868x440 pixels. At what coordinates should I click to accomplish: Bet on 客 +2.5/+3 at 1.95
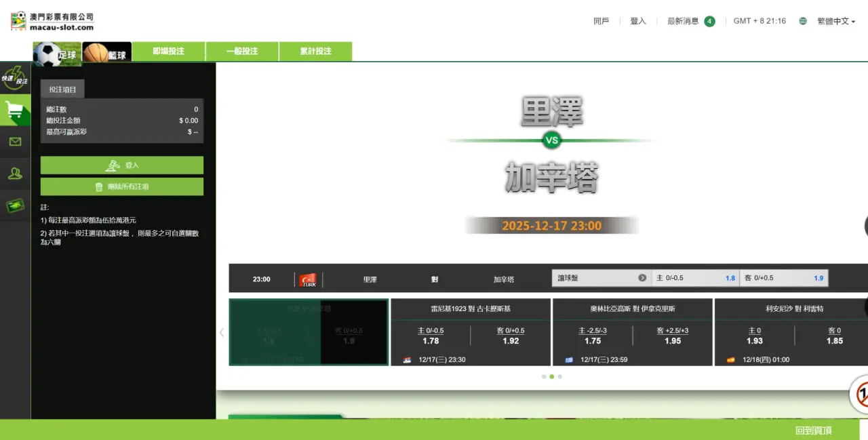click(x=673, y=336)
